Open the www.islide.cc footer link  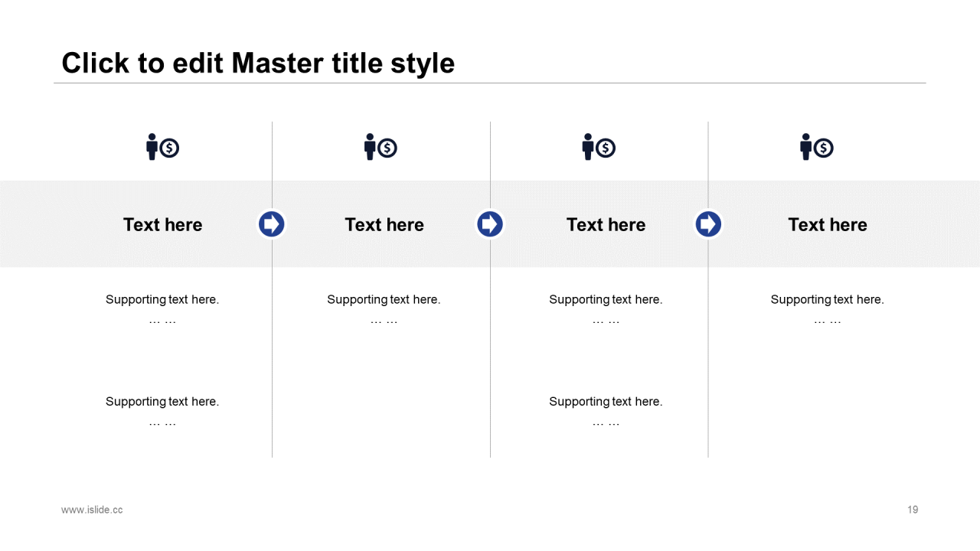point(92,510)
